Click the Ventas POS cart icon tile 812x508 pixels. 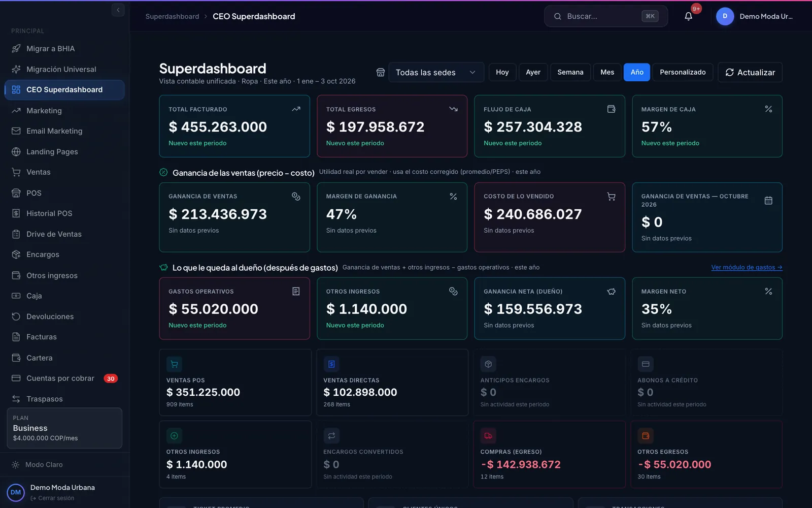(x=174, y=364)
